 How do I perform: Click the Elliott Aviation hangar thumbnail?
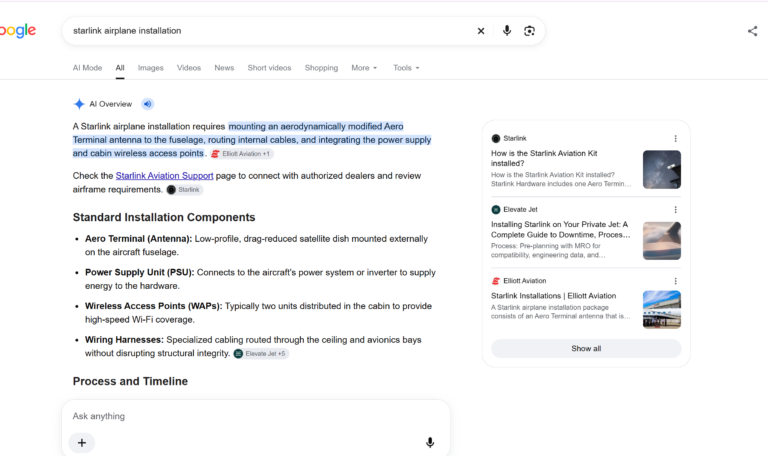(x=662, y=310)
